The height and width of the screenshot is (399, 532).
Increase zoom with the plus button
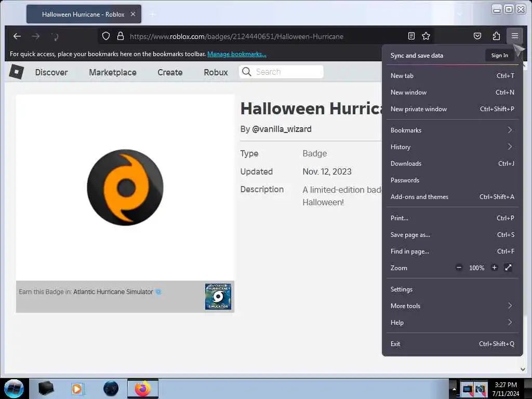495,268
